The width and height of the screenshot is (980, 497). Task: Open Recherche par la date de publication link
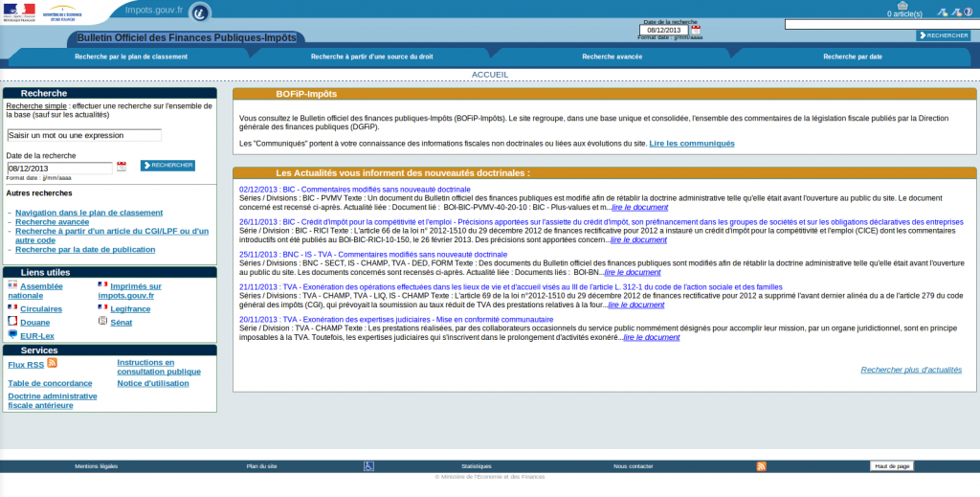[x=85, y=249]
